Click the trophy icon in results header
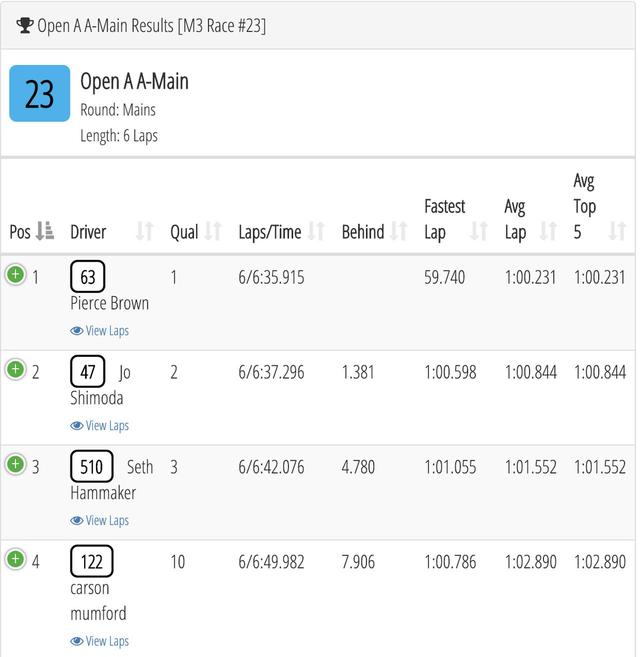The width and height of the screenshot is (640, 657). [25, 26]
